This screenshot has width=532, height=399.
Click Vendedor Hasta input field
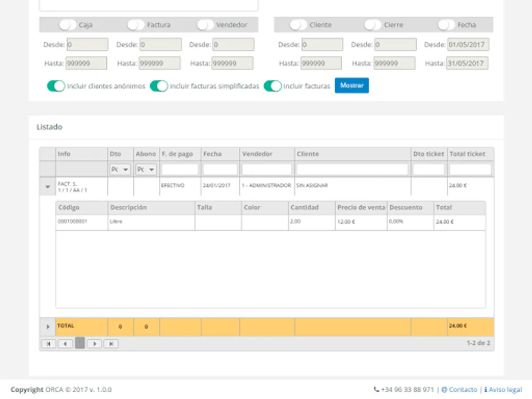232,63
